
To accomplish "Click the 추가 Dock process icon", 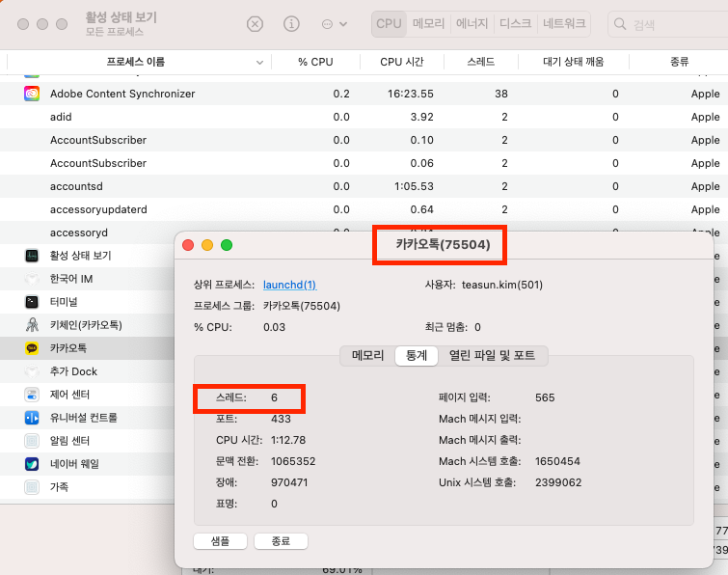I will pyautogui.click(x=32, y=371).
